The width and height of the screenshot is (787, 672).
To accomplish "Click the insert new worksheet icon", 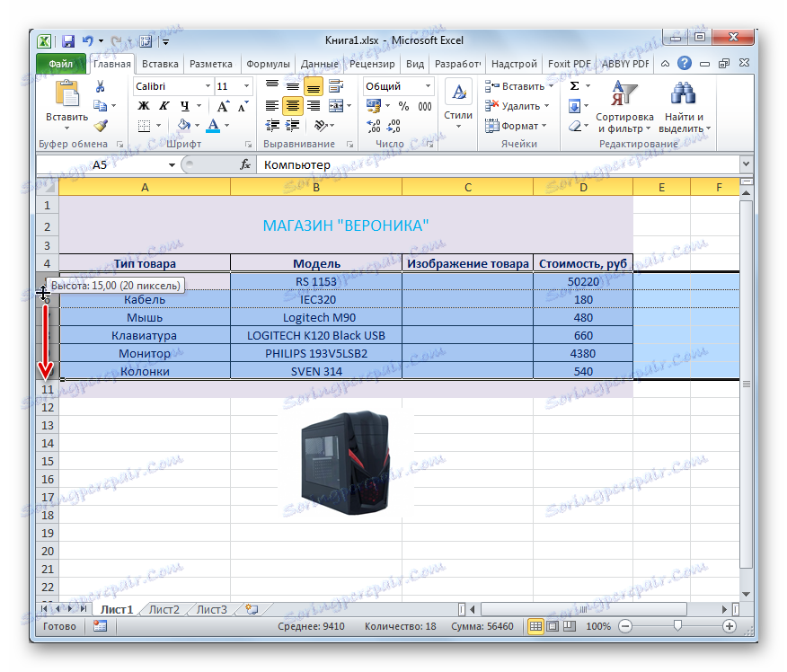I will [x=252, y=609].
